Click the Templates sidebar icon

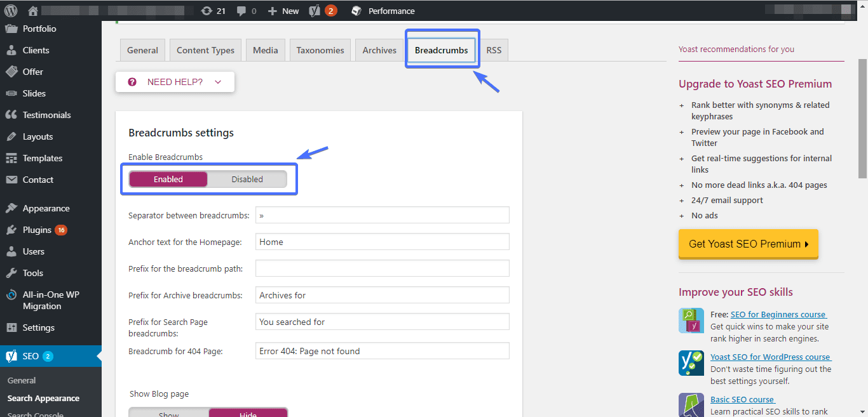coord(11,158)
